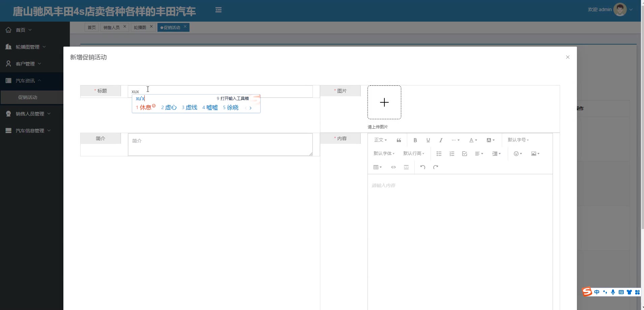Open the 默认字号 font size dropdown

pos(518,140)
